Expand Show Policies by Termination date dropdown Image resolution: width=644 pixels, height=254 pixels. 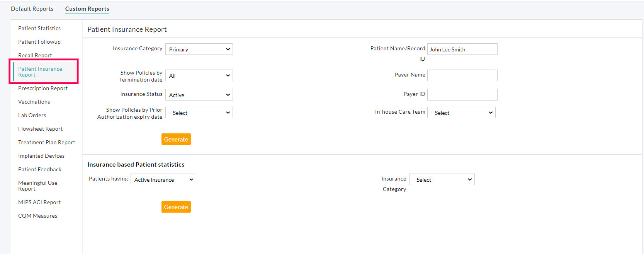pyautogui.click(x=199, y=76)
